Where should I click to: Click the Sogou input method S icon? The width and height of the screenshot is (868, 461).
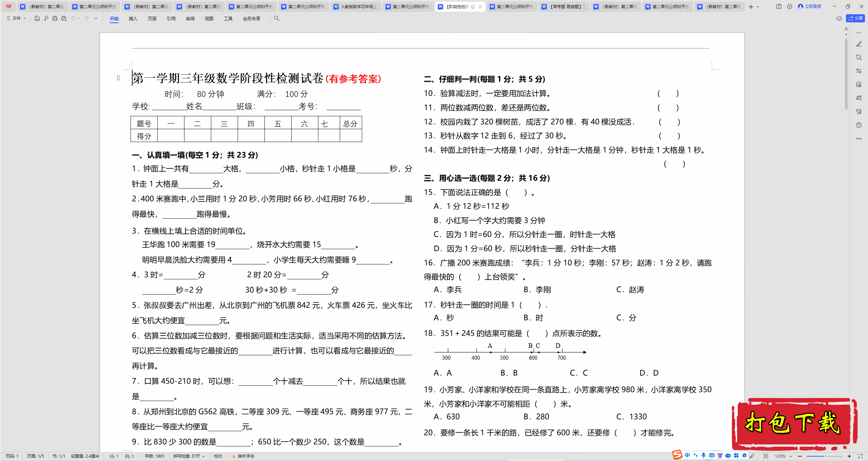(x=677, y=455)
